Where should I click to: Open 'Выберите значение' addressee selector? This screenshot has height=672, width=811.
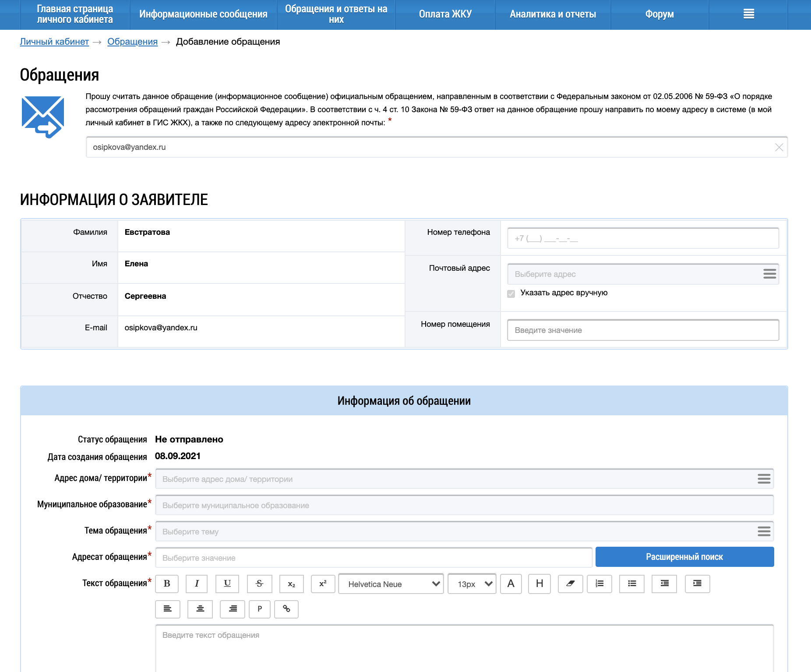374,558
